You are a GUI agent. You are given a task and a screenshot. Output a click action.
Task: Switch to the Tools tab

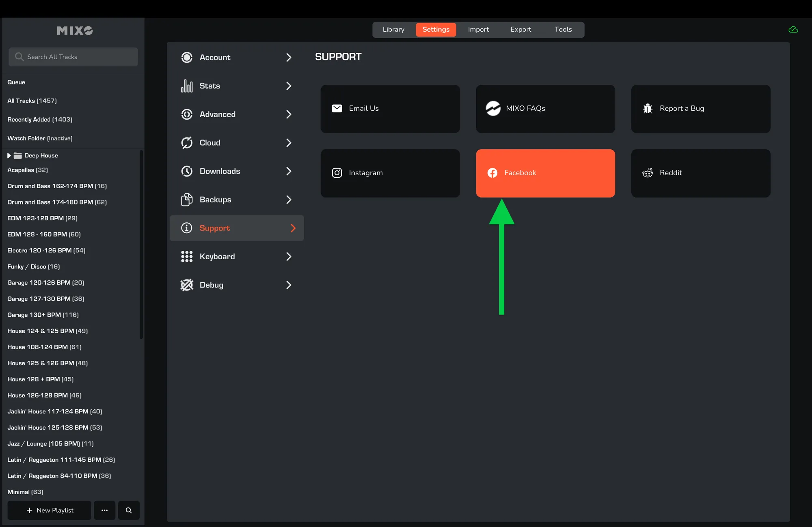[563, 30]
